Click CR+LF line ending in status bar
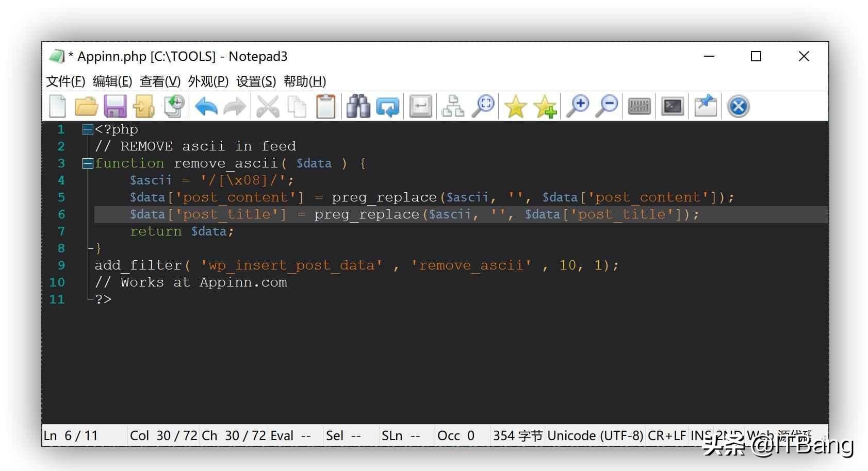868x471 pixels. [x=667, y=435]
